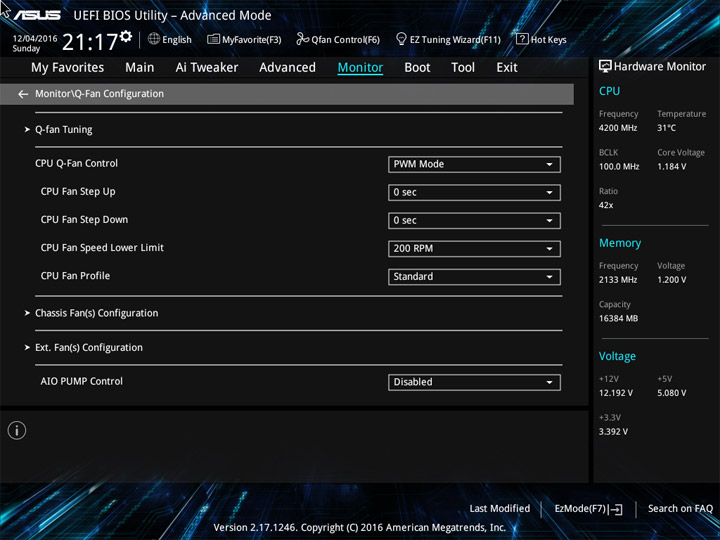Switch to the Main tab

[x=140, y=68]
